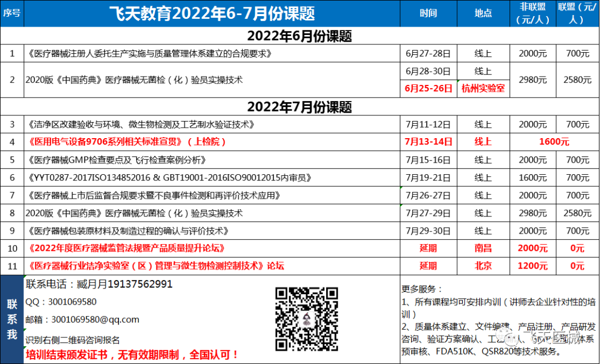Click email 3001069580@qq.com
Screen dimensions: 600x364
pos(82,320)
